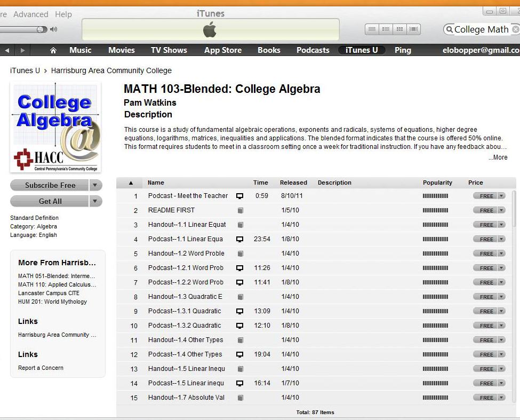Click the Report a Concern link
Viewport: 520px width, 420px height.
tap(41, 368)
